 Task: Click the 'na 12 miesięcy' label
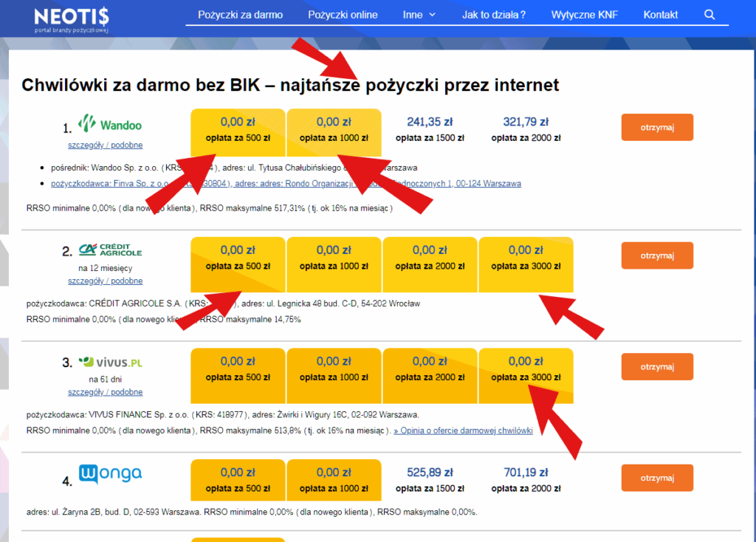click(x=105, y=268)
